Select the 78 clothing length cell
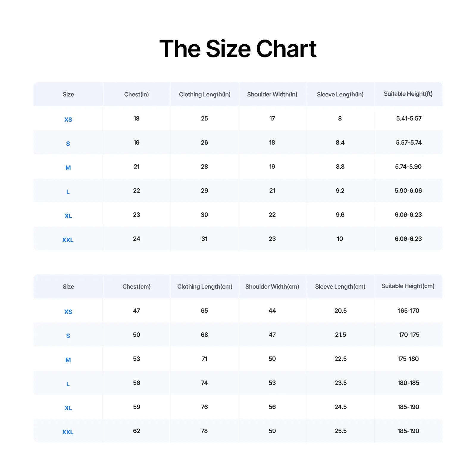The width and height of the screenshot is (476, 476). click(204, 431)
